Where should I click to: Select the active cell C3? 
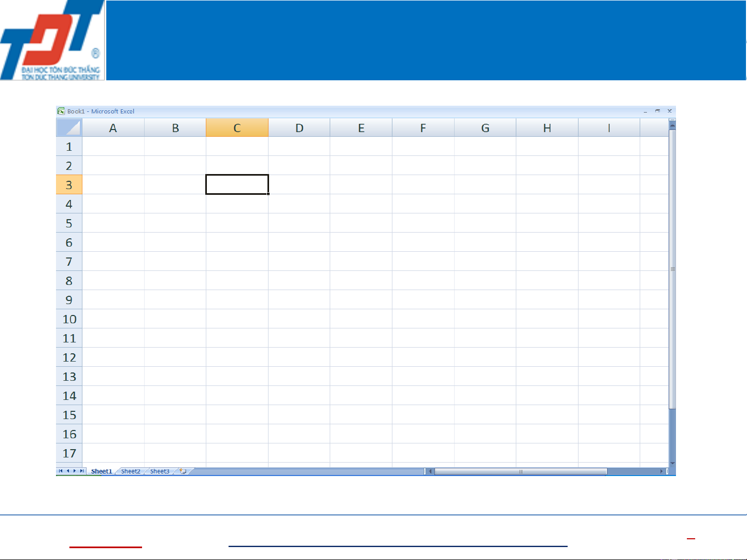(237, 185)
